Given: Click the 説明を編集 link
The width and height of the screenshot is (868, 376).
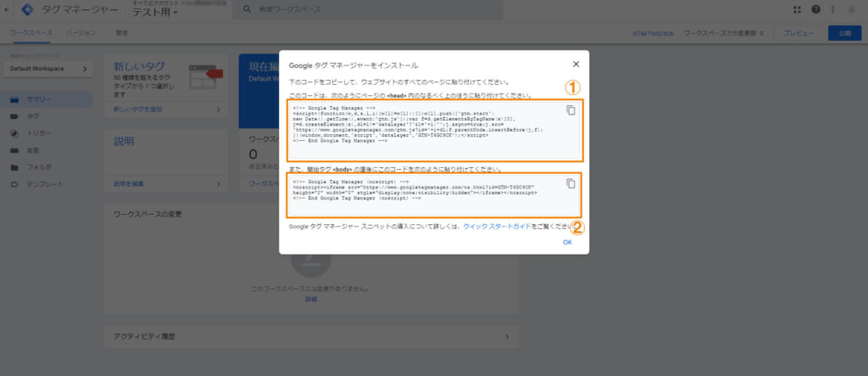Looking at the screenshot, I should [129, 183].
